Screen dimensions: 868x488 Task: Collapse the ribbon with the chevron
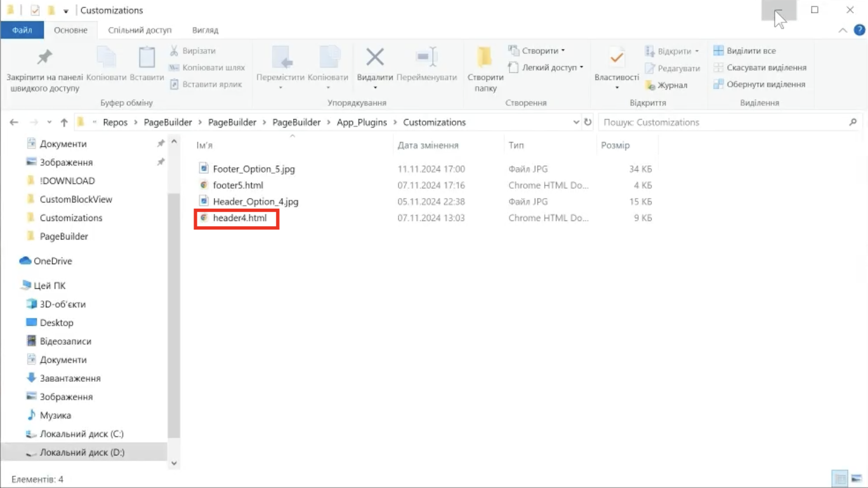pyautogui.click(x=842, y=30)
